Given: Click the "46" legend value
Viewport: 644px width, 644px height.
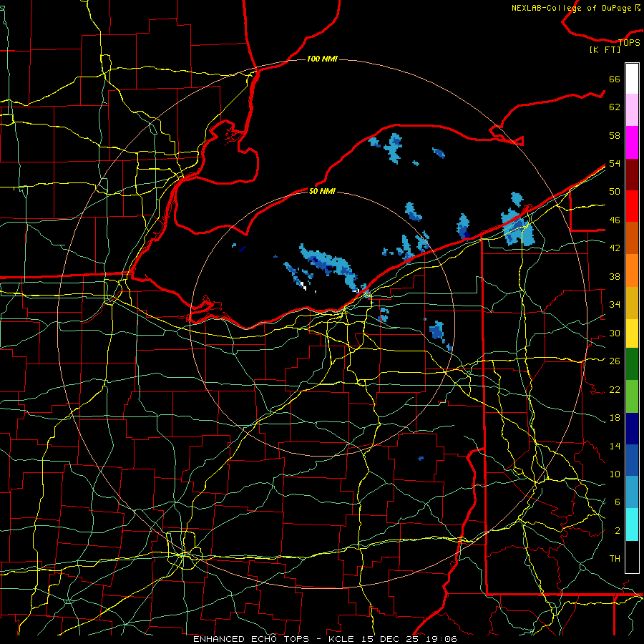Looking at the screenshot, I should [x=615, y=220].
